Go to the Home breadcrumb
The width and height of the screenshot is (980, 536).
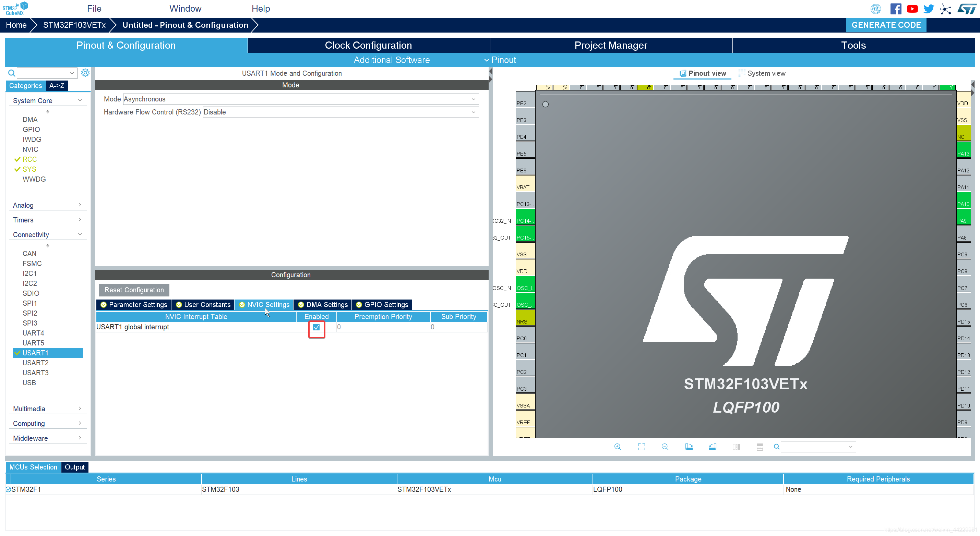click(x=16, y=25)
